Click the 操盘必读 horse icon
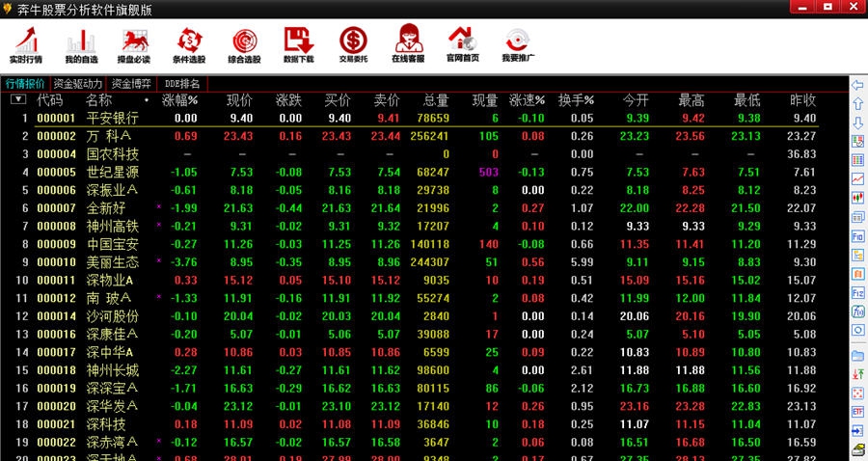The image size is (868, 461). click(x=134, y=45)
